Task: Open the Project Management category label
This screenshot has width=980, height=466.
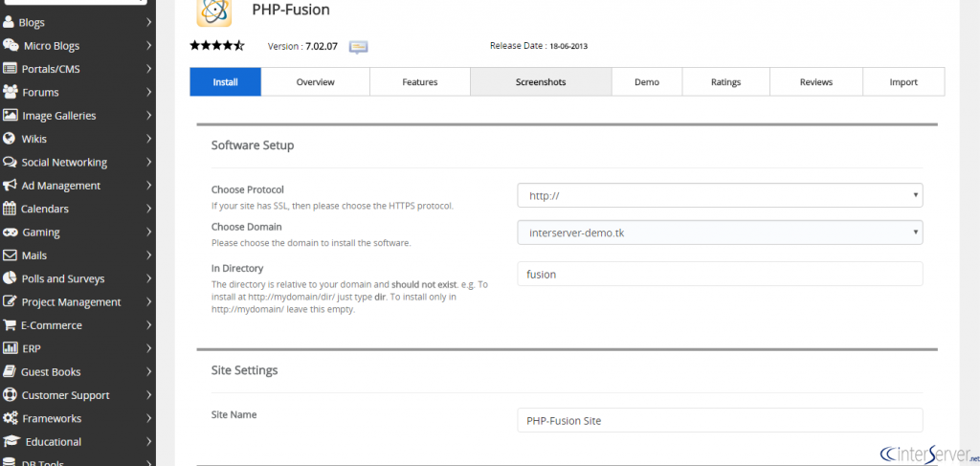Action: (71, 301)
